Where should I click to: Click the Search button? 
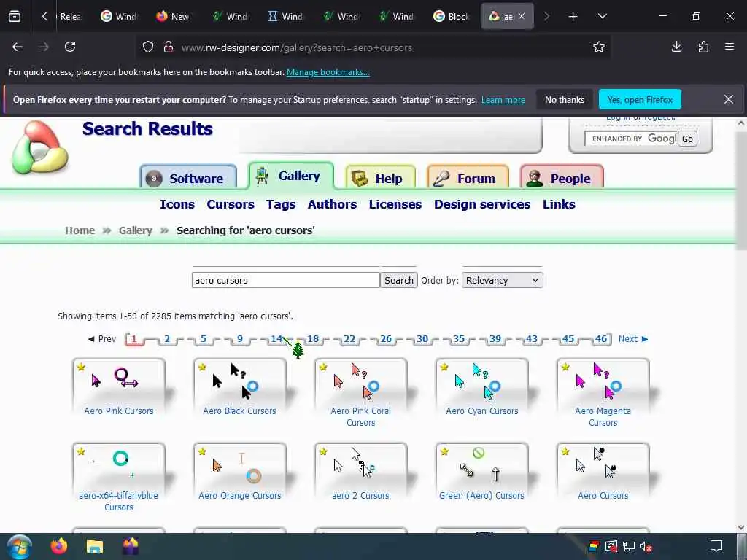point(399,281)
